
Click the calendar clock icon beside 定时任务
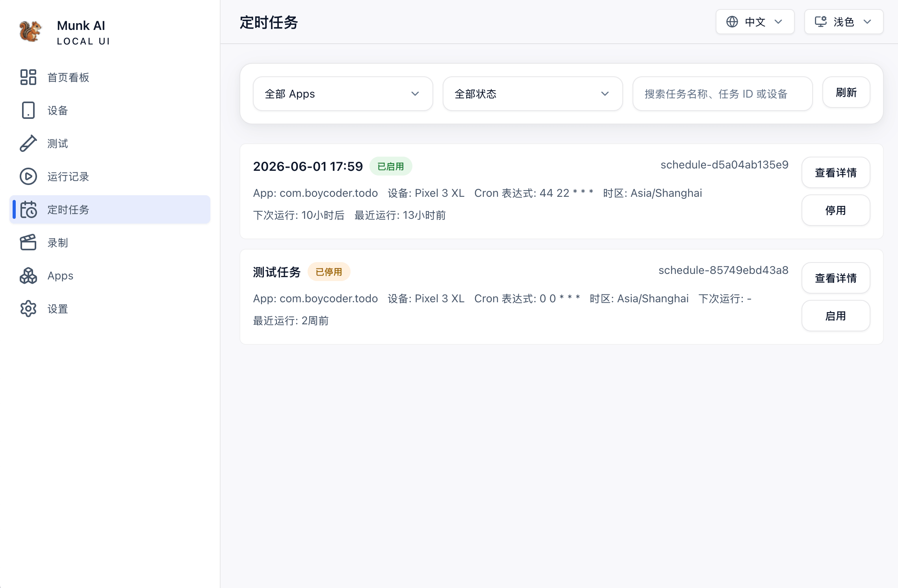[x=28, y=209]
